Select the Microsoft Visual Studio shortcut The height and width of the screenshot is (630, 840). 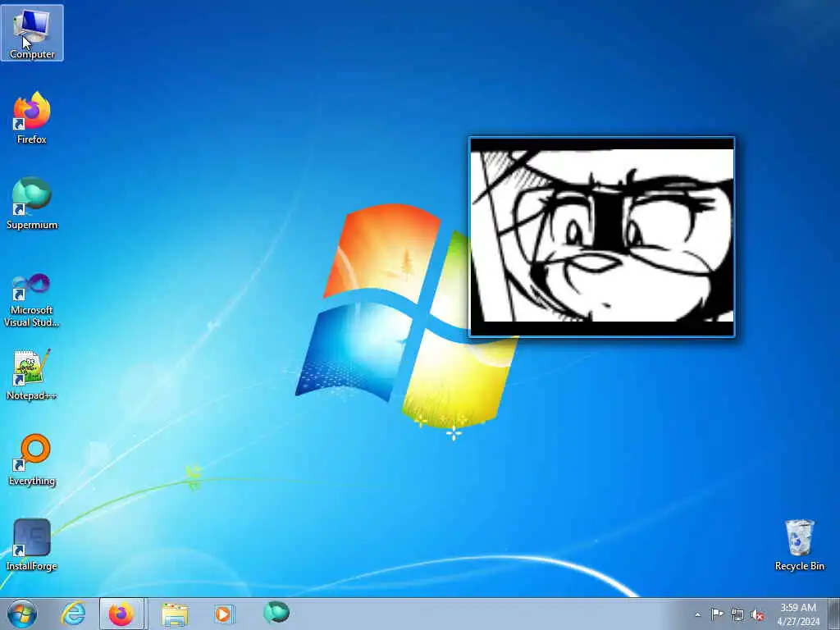point(32,300)
